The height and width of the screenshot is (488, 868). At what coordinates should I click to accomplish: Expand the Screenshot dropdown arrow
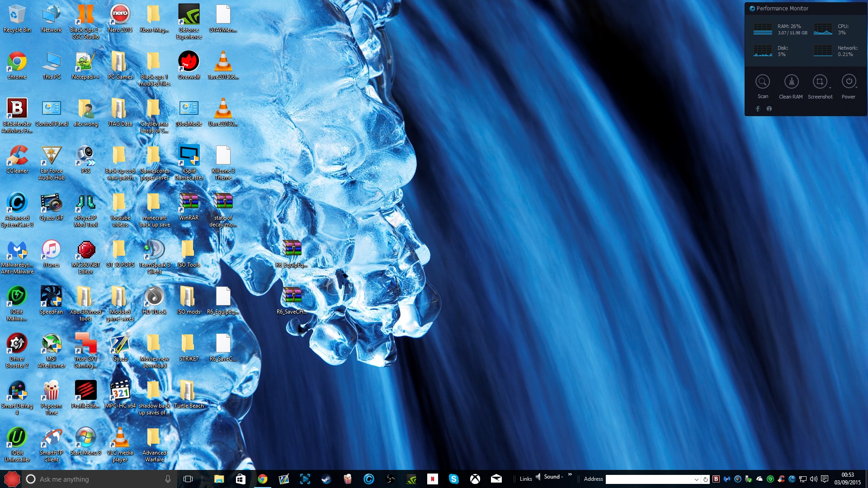pos(830,88)
